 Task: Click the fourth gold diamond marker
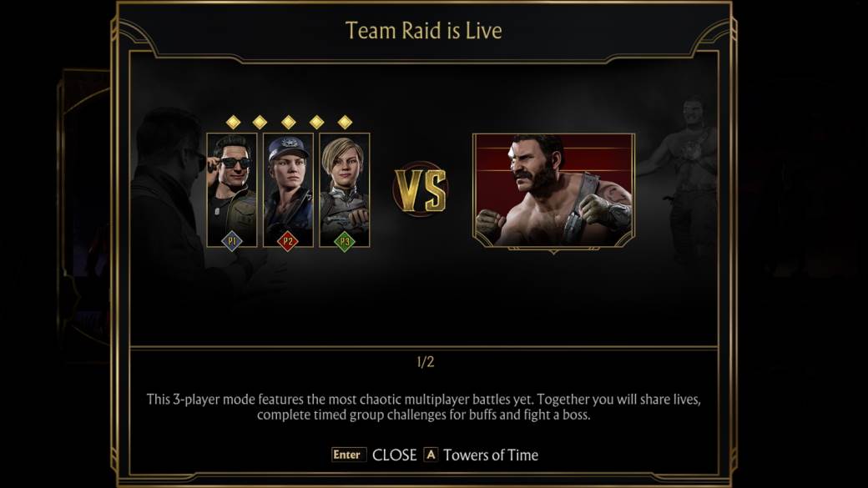316,122
